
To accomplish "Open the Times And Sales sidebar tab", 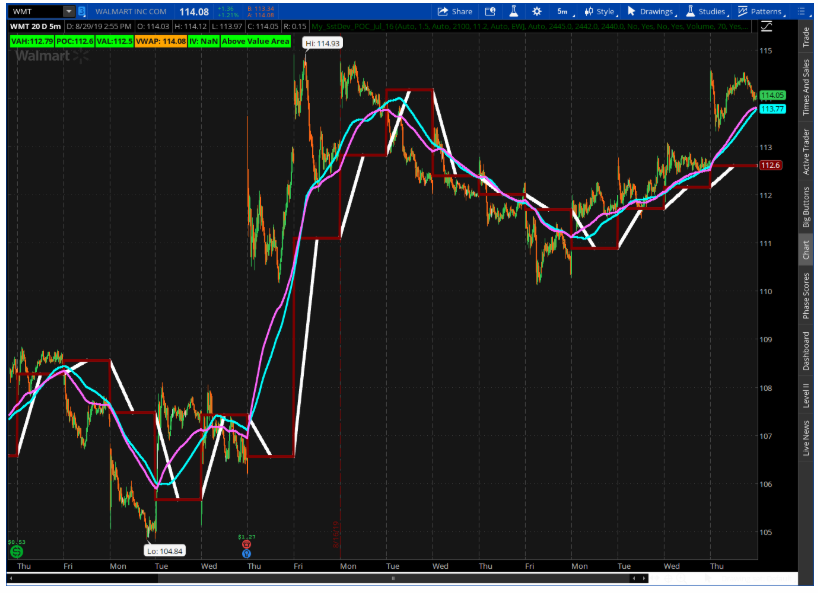I will point(806,87).
